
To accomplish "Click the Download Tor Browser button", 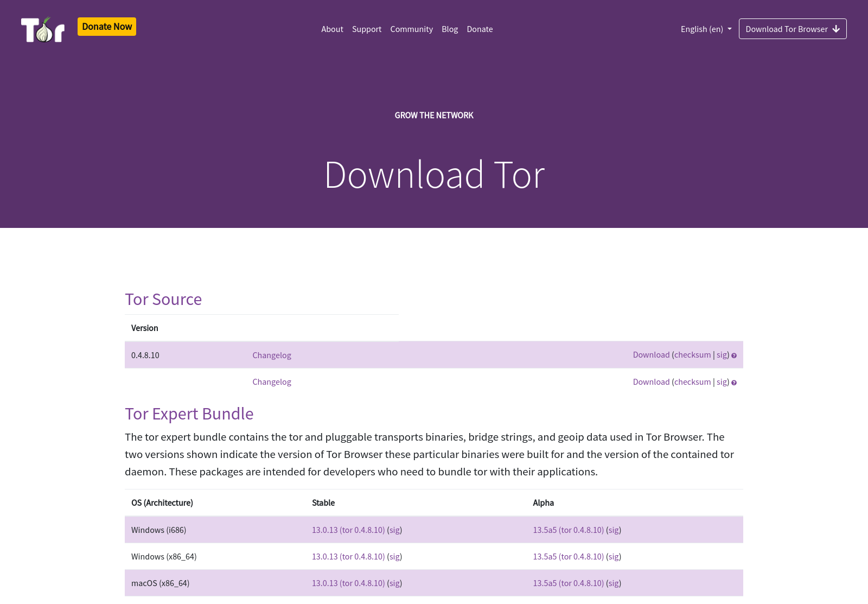I will tap(793, 29).
